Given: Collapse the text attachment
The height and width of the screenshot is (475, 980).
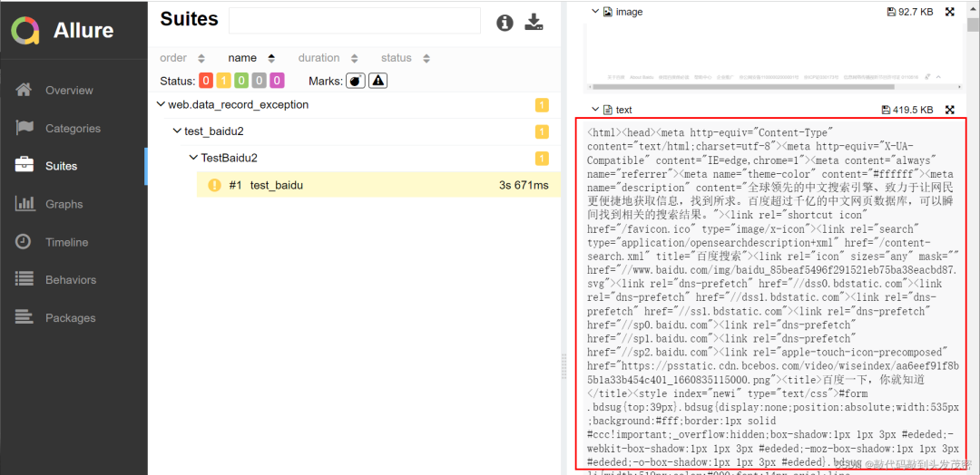Looking at the screenshot, I should click(x=595, y=110).
